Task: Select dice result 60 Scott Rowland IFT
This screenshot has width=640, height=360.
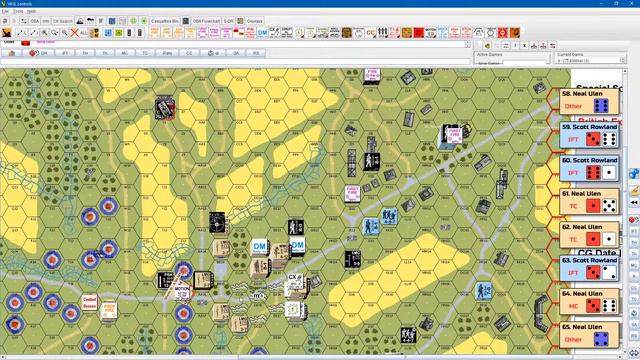Action: click(x=589, y=168)
